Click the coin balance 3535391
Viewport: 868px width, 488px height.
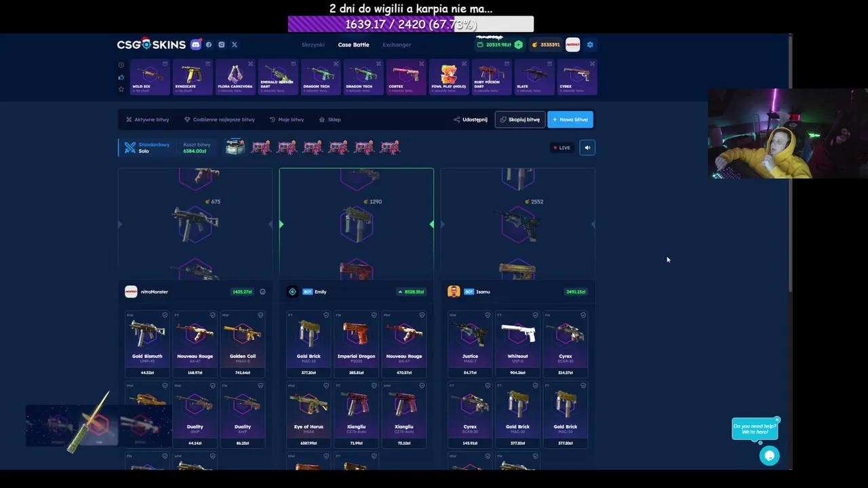coord(546,45)
